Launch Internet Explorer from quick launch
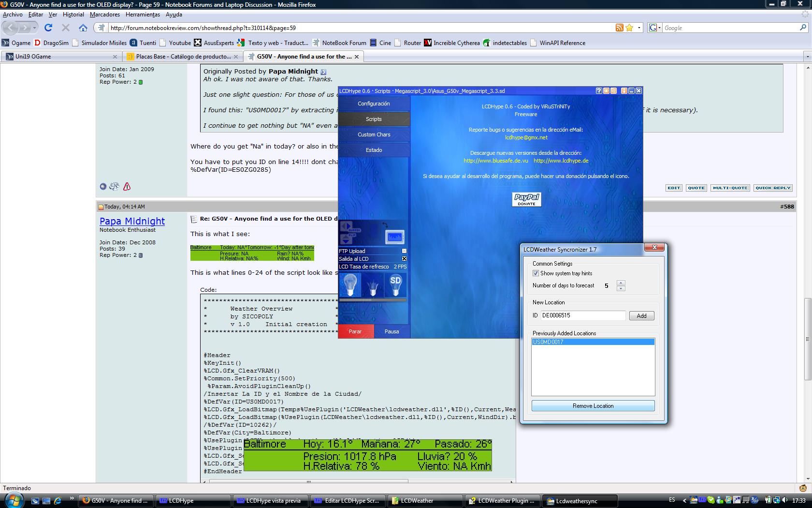This screenshot has width=812, height=508. [58, 501]
